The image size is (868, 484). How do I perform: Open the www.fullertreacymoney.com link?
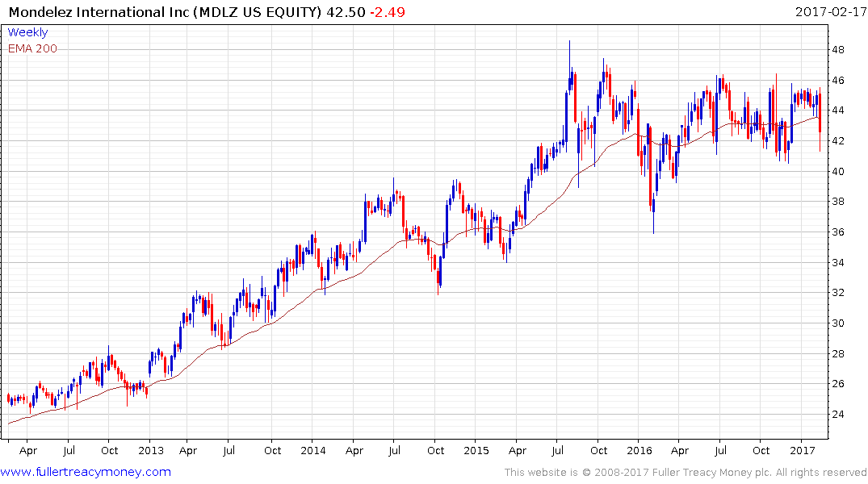click(x=86, y=472)
